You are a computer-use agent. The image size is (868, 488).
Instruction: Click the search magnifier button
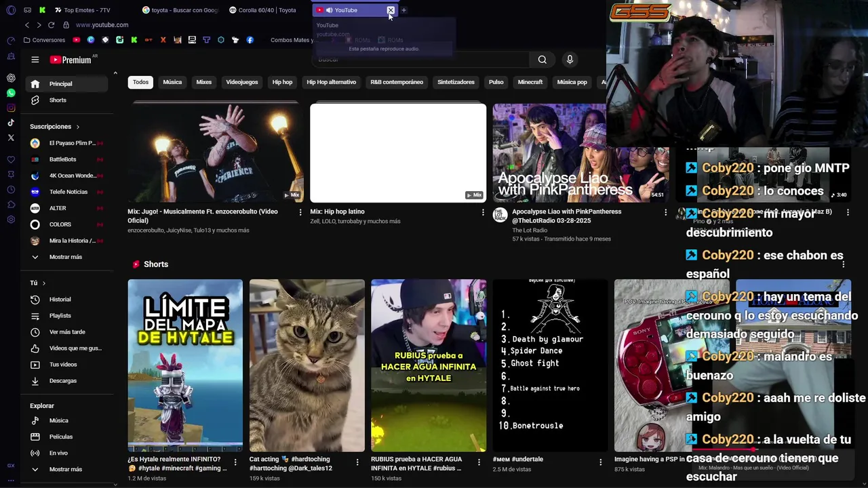tap(542, 60)
